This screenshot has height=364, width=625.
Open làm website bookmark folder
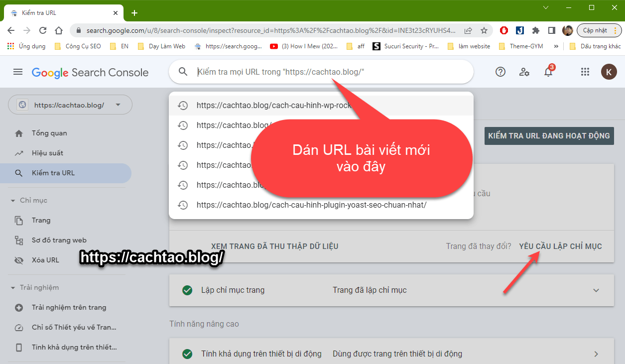pos(469,46)
